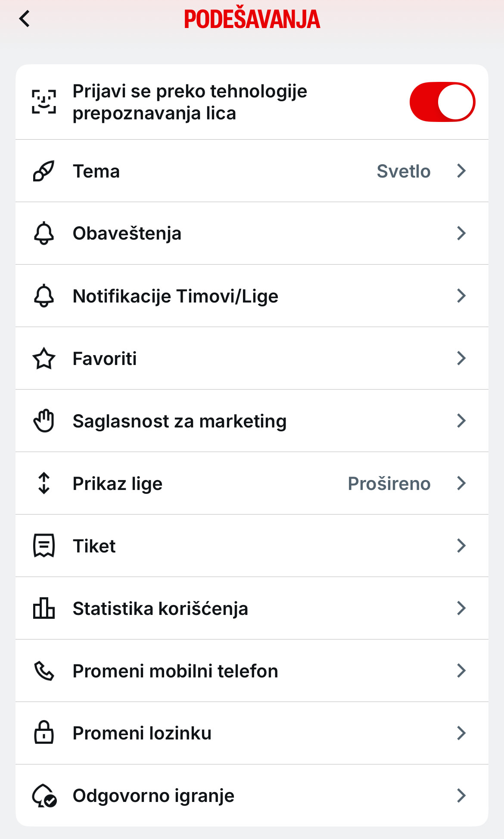Expand the Tema chevron arrow
This screenshot has width=504, height=839.
point(461,171)
